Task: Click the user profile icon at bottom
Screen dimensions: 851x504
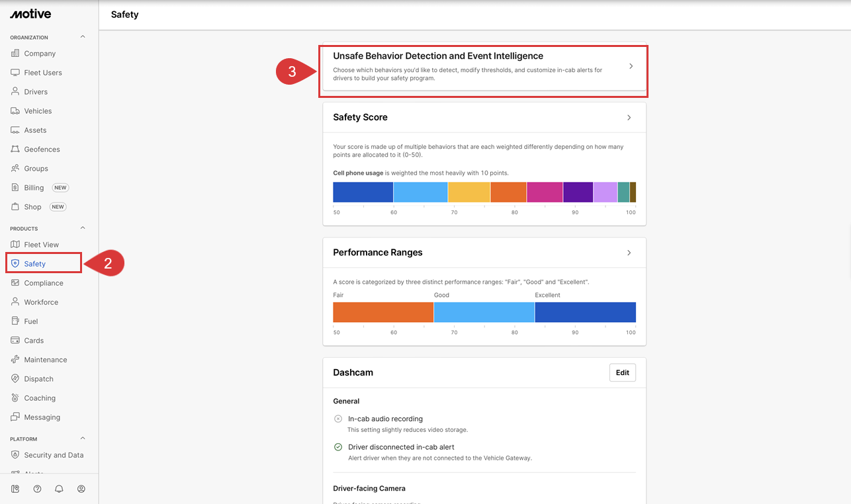Action: tap(81, 489)
